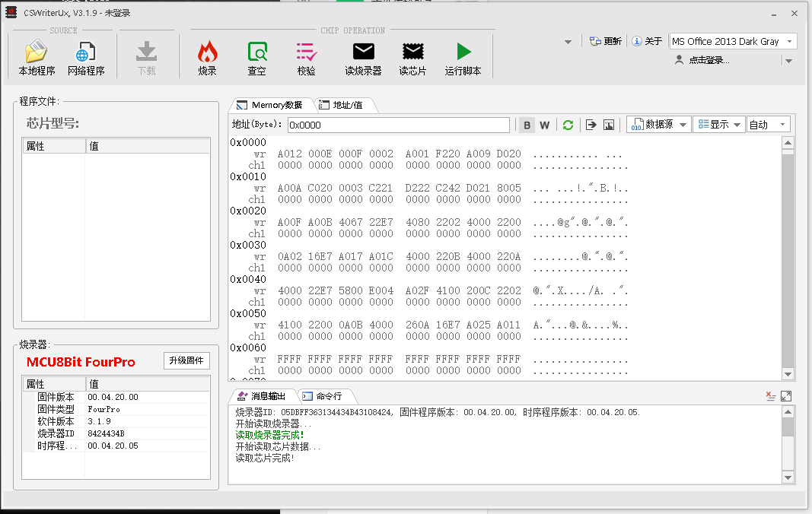Click the message output scroll-down arrow
This screenshot has height=514, width=812.
788,478
